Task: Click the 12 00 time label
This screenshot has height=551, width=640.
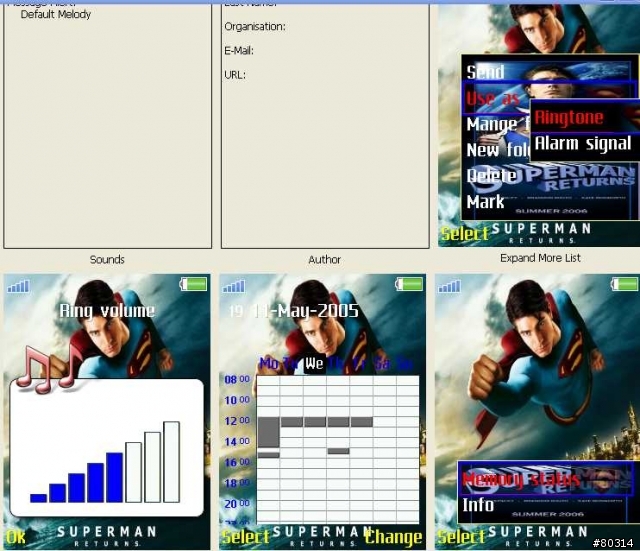Action: (x=237, y=421)
